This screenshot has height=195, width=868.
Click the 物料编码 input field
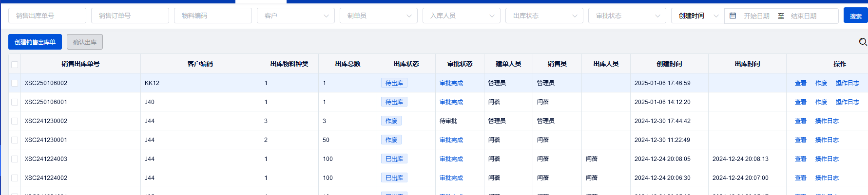[x=213, y=16]
